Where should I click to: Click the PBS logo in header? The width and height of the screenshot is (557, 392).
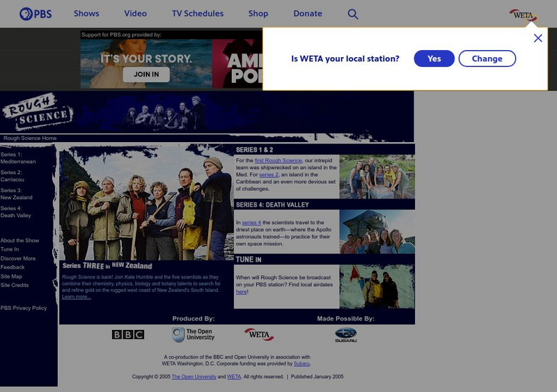36,14
